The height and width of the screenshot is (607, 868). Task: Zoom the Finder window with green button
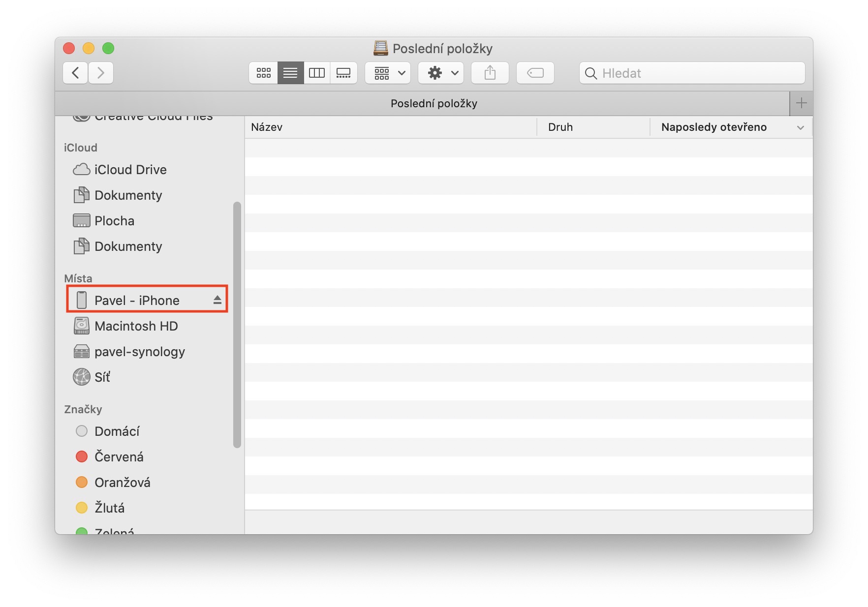(x=108, y=48)
